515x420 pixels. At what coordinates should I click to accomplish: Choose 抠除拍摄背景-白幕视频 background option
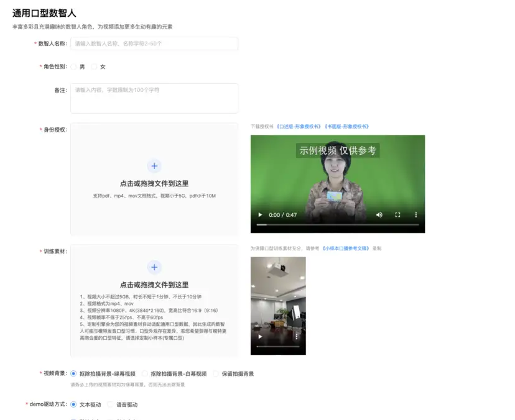(145, 374)
